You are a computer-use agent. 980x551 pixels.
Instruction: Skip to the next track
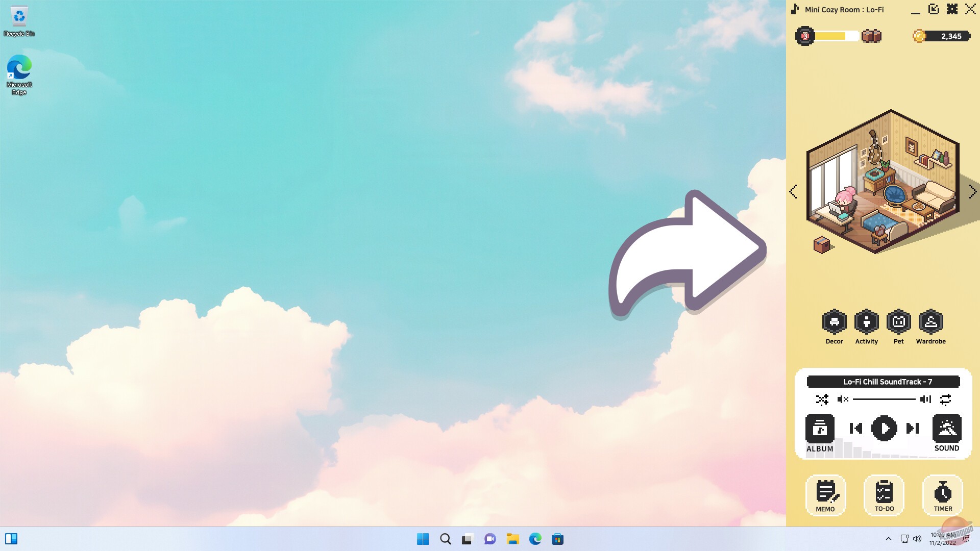click(x=912, y=428)
